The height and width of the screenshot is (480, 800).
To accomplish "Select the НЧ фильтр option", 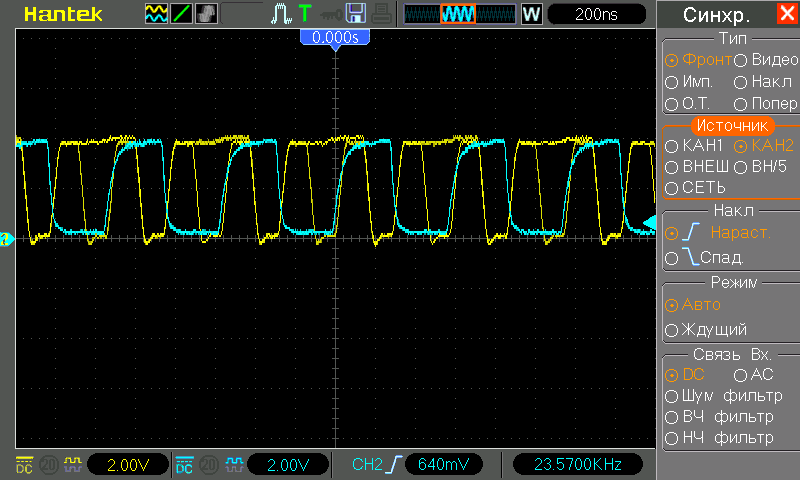I will pyautogui.click(x=719, y=438).
